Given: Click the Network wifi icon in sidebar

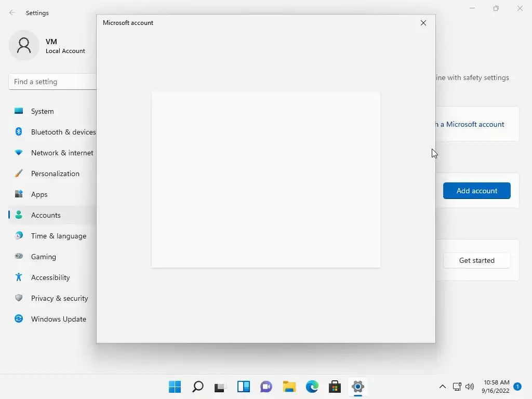Looking at the screenshot, I should click(19, 153).
